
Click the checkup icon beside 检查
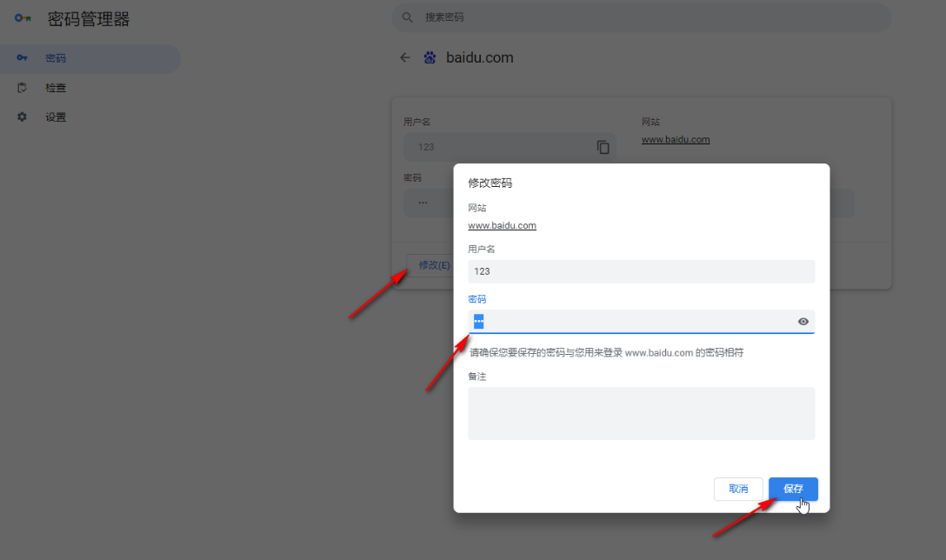(x=22, y=88)
